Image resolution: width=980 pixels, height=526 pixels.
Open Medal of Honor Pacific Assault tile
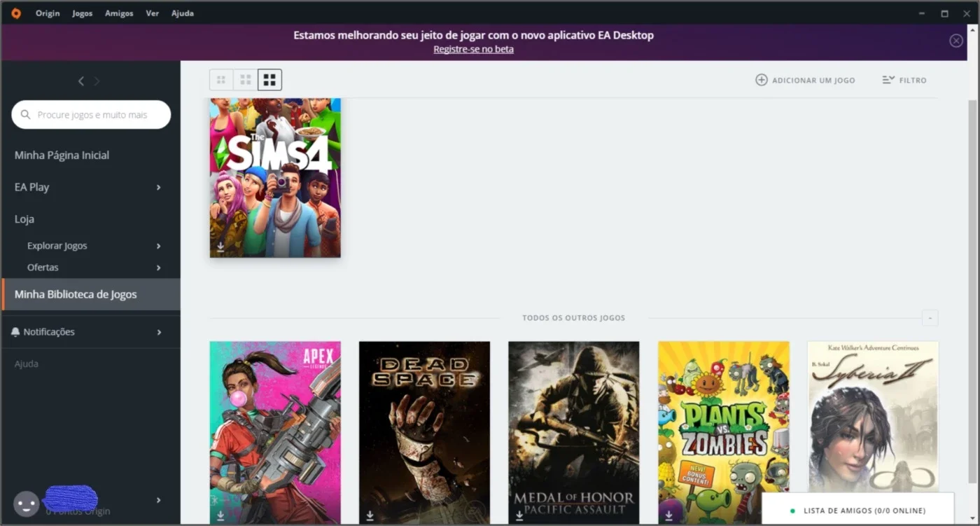[573, 432]
